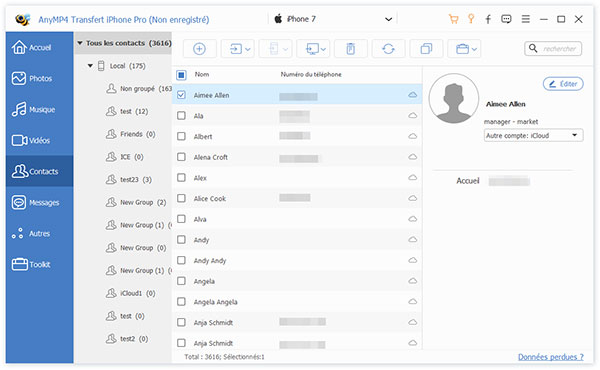Check the Alex contact checkbox
600x370 pixels.
181,178
